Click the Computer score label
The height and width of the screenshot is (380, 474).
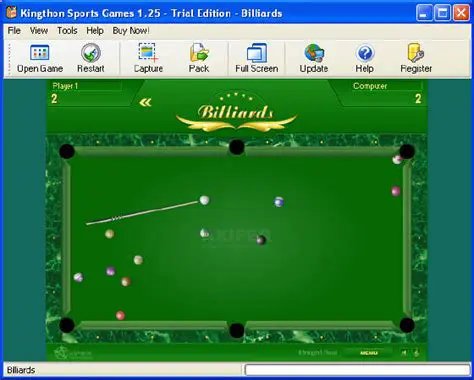pyautogui.click(x=370, y=86)
